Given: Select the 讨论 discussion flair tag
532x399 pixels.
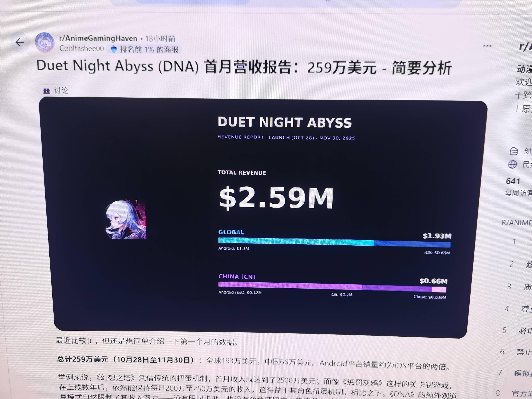Looking at the screenshot, I should [x=56, y=90].
